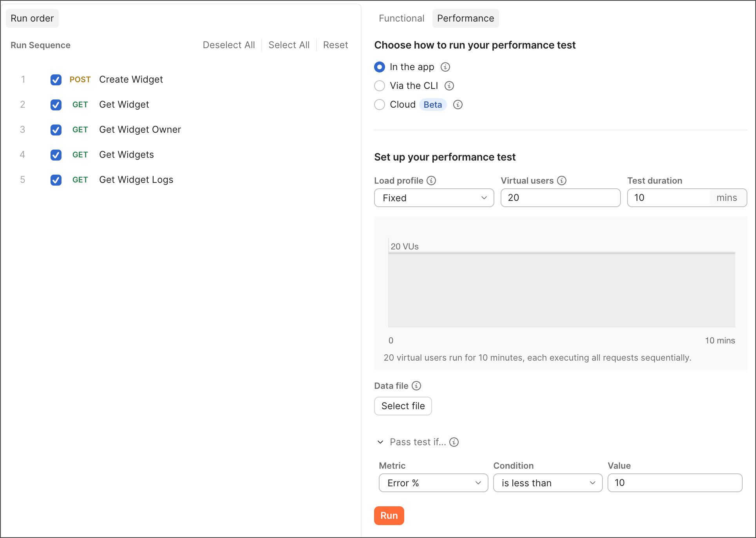Viewport: 756px width, 538px height.
Task: Open info icon next to Cloud Beta
Action: [x=458, y=105]
